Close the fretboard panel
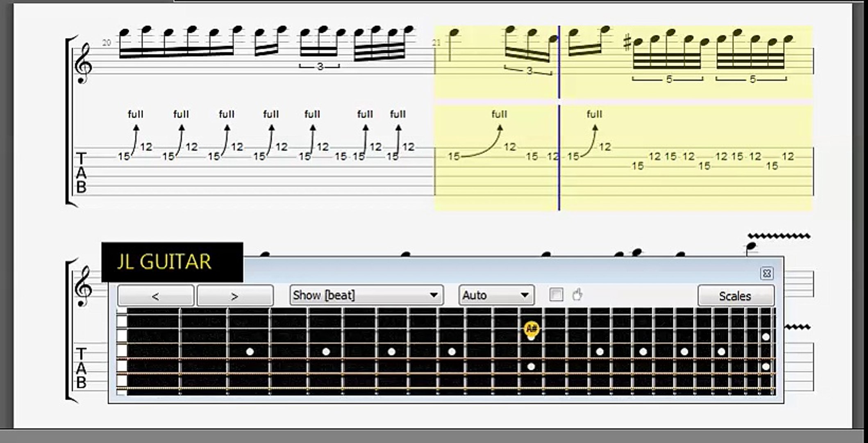The height and width of the screenshot is (443, 868). pyautogui.click(x=766, y=273)
